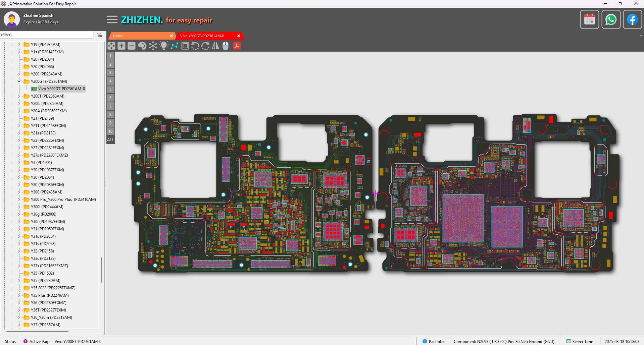The width and height of the screenshot is (644, 345).
Task: Select the Vivo Y200GT-PD2361AM-0 tab
Action: pos(210,36)
